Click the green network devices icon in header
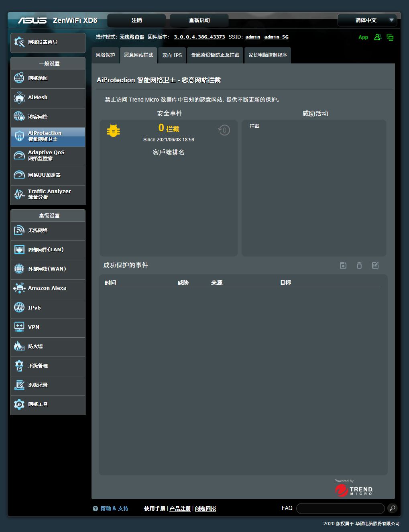The height and width of the screenshot is (532, 409). pyautogui.click(x=390, y=37)
